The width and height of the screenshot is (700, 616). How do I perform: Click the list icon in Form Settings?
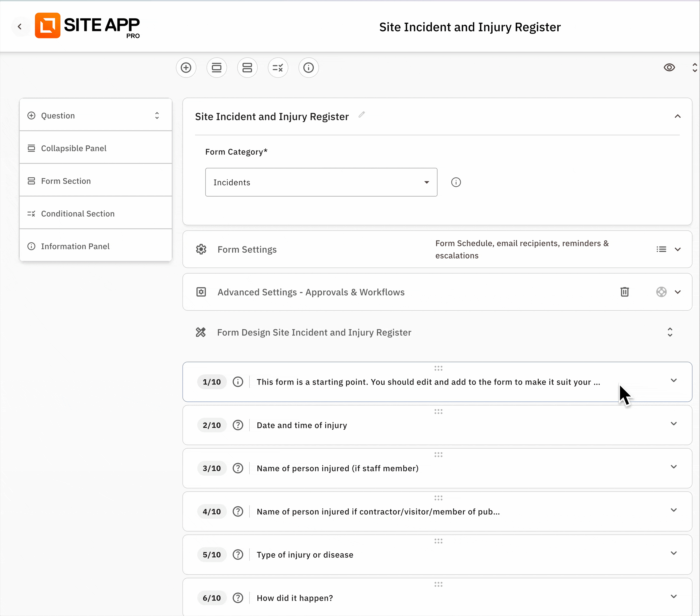(x=661, y=249)
